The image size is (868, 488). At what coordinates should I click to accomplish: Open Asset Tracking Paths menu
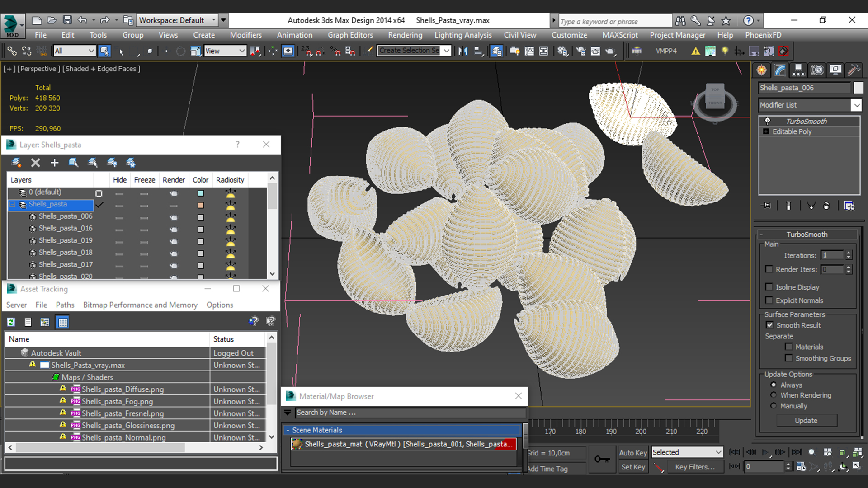click(x=65, y=305)
